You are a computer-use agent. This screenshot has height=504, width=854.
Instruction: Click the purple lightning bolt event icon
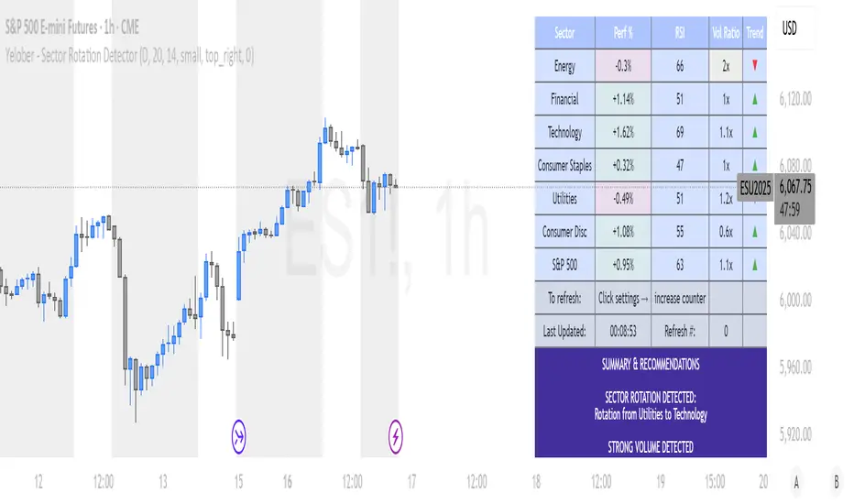click(398, 433)
